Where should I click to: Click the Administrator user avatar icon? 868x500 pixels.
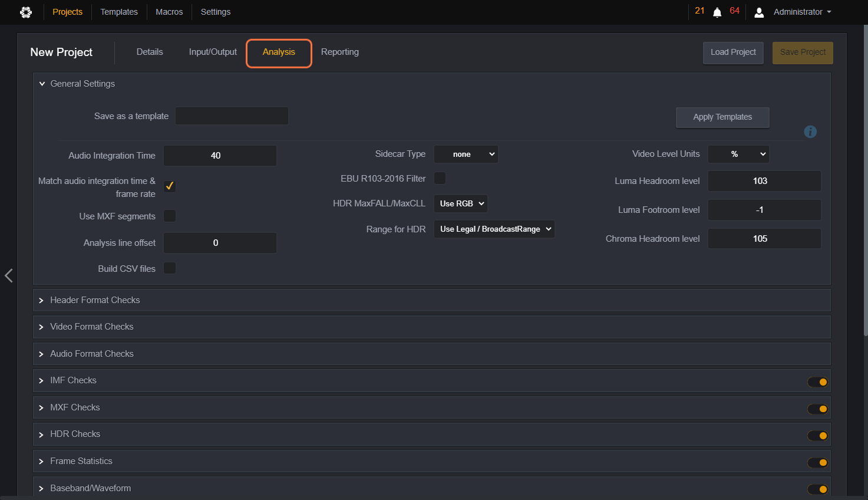759,12
